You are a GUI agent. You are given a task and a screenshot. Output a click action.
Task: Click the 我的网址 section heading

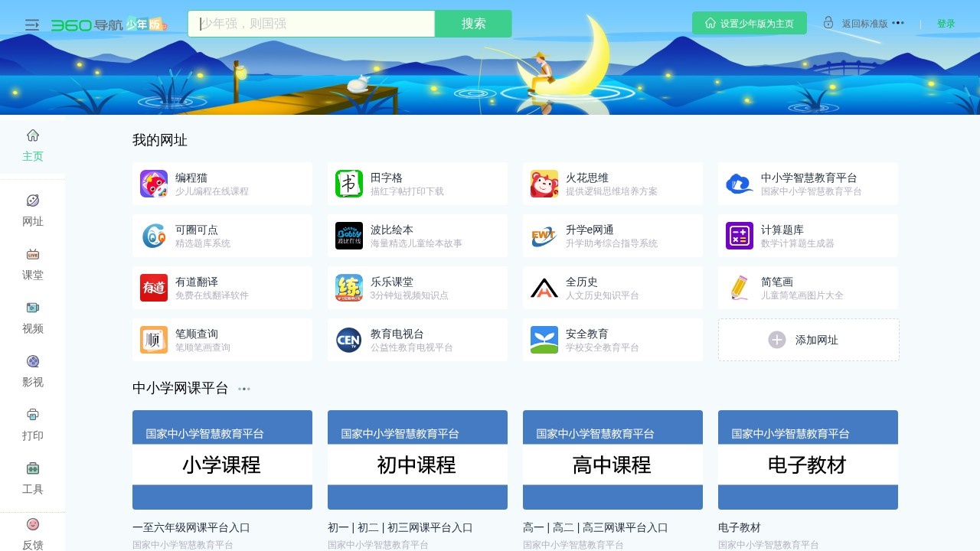pyautogui.click(x=160, y=140)
